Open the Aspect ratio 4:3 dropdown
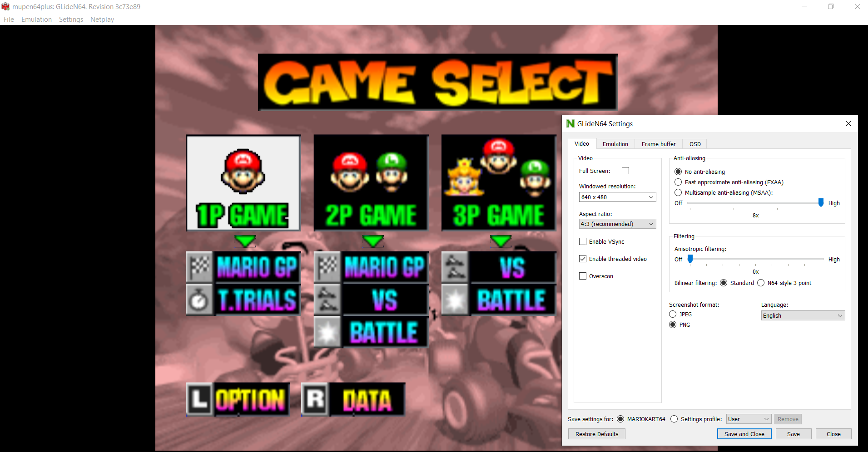The width and height of the screenshot is (868, 452). 617,224
